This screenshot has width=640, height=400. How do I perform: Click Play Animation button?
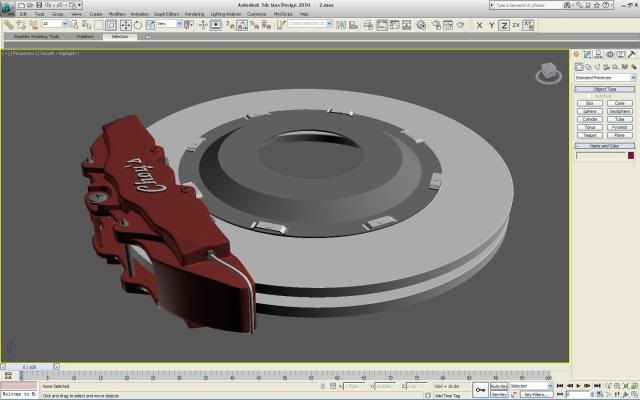point(578,386)
